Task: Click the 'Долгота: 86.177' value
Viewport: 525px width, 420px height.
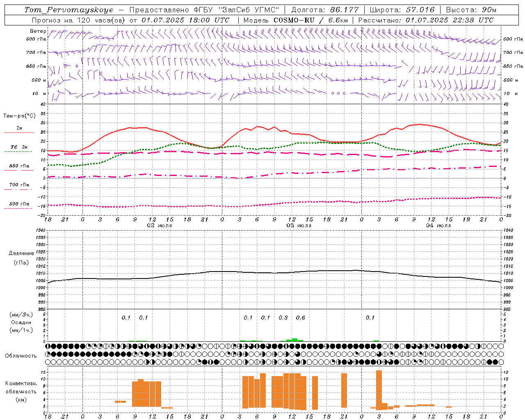Action: coord(325,10)
